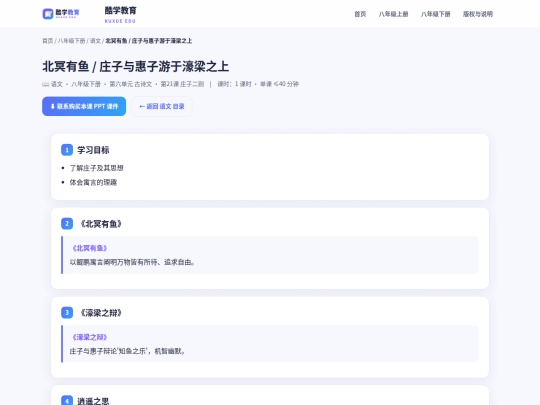Go to 首页 in top navigation
This screenshot has height=405, width=540.
tap(360, 14)
